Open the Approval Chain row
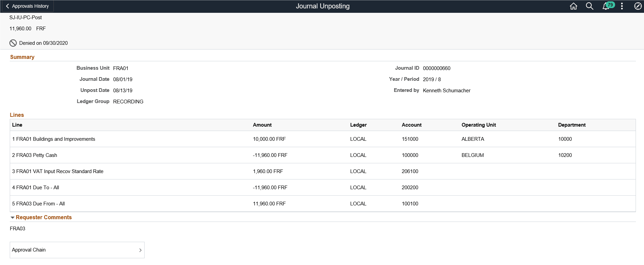This screenshot has width=644, height=265. (x=77, y=250)
